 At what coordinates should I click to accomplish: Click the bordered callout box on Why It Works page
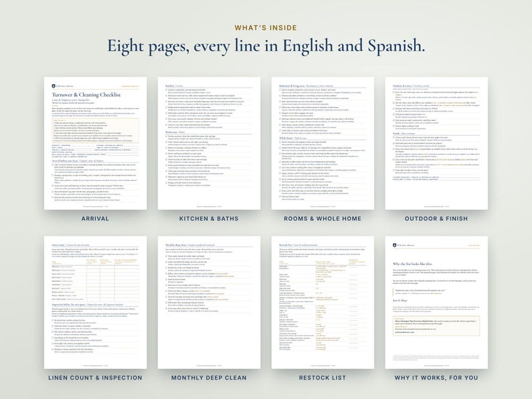coord(436,326)
